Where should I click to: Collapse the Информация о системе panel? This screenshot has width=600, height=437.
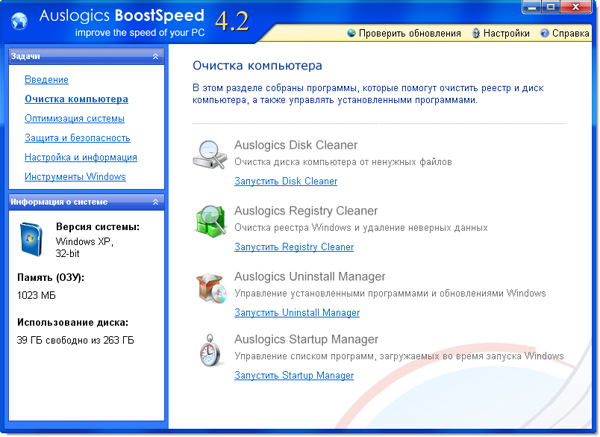click(155, 202)
